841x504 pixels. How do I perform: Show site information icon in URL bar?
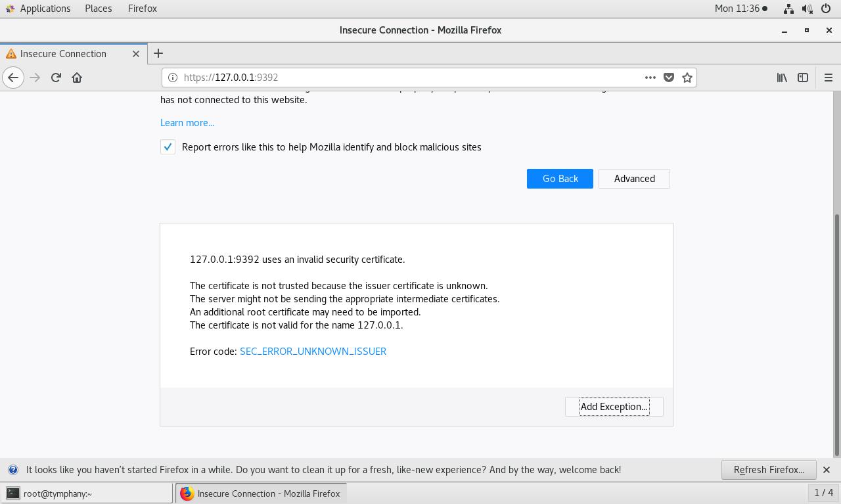(173, 78)
